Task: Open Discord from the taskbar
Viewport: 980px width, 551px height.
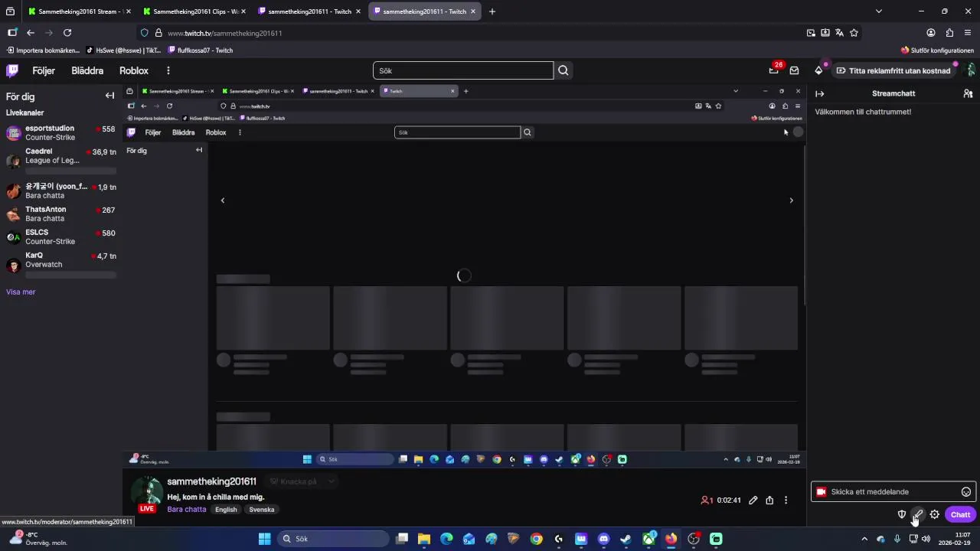Action: 603,539
